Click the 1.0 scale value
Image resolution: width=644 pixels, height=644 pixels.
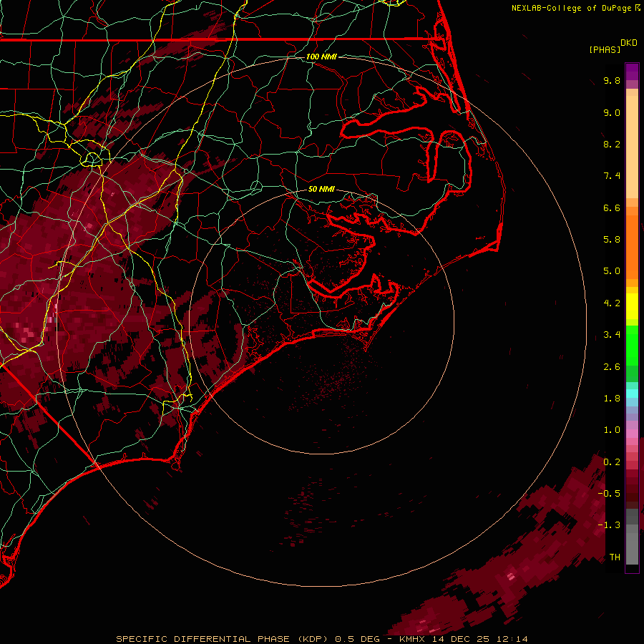[x=612, y=430]
